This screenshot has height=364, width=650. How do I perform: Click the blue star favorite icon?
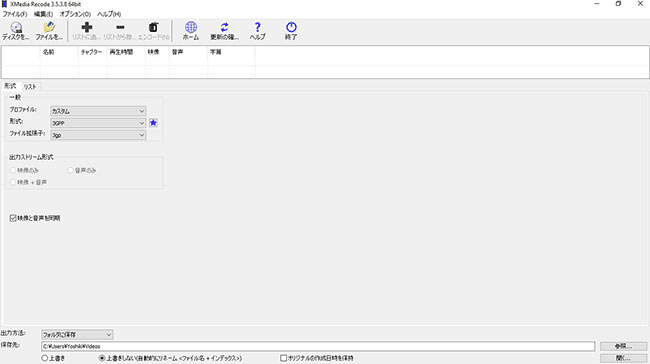[x=153, y=123]
